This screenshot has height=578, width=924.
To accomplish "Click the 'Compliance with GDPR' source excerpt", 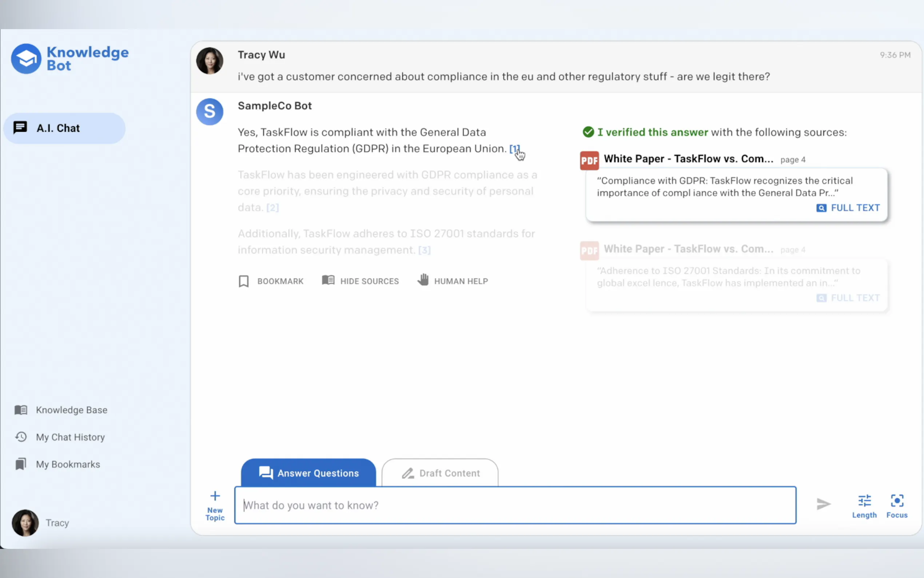I will 725,187.
